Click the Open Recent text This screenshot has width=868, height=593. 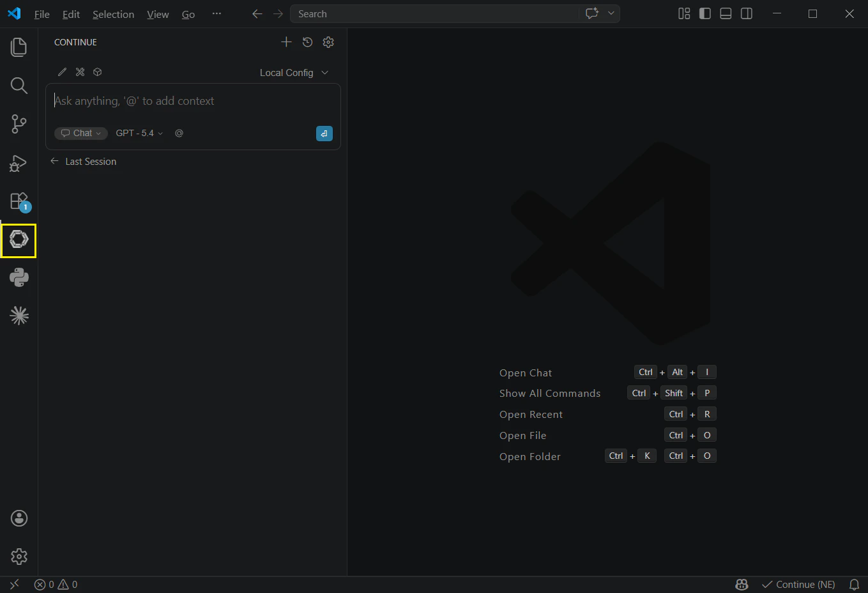point(531,415)
